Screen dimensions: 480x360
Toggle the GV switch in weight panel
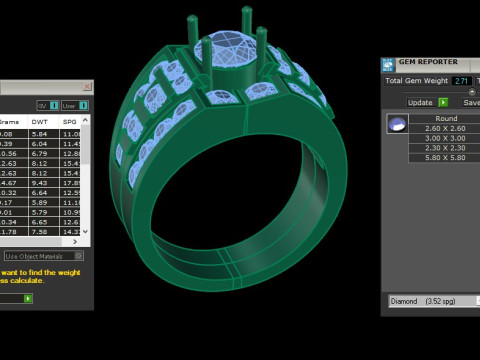[x=48, y=106]
